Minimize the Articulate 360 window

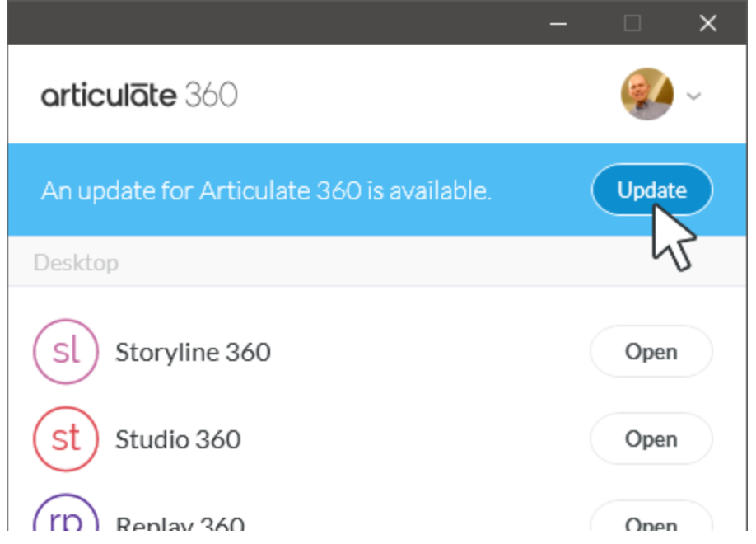coord(559,23)
